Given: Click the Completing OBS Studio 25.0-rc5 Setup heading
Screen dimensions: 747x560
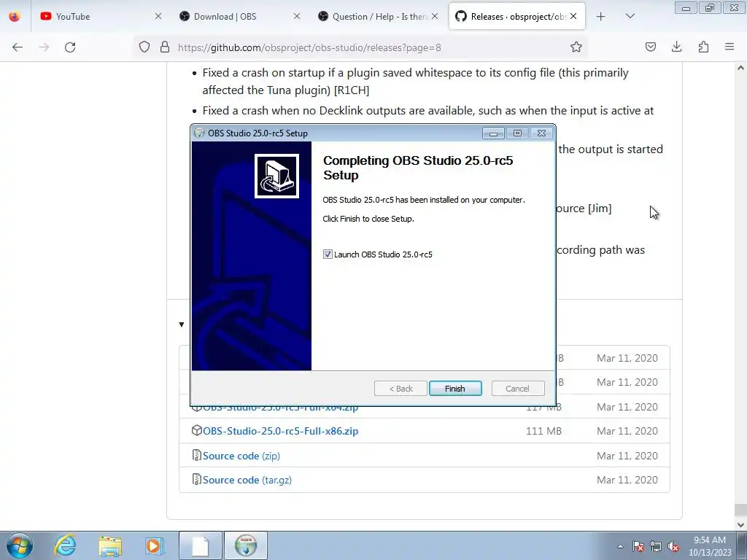Looking at the screenshot, I should point(418,168).
